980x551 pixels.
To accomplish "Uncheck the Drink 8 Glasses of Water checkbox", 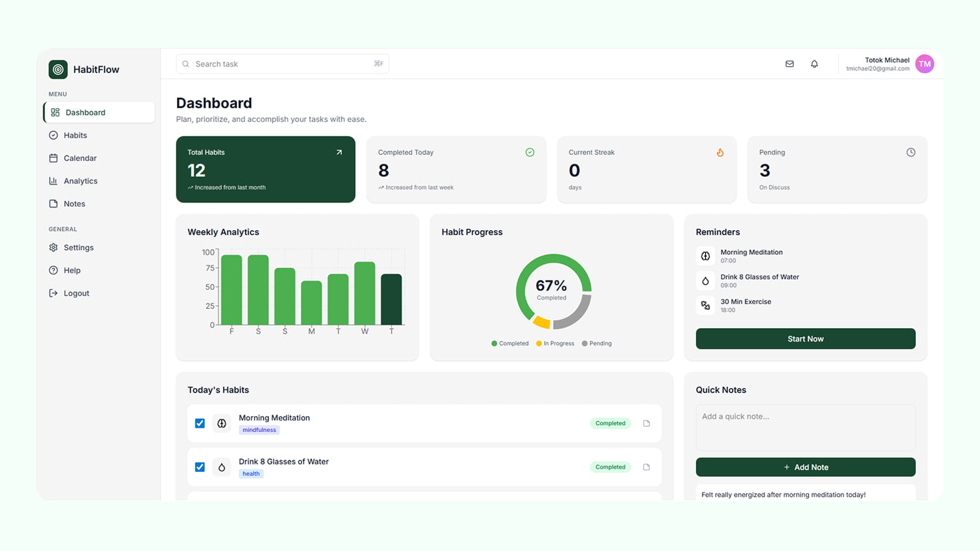I will (x=200, y=467).
